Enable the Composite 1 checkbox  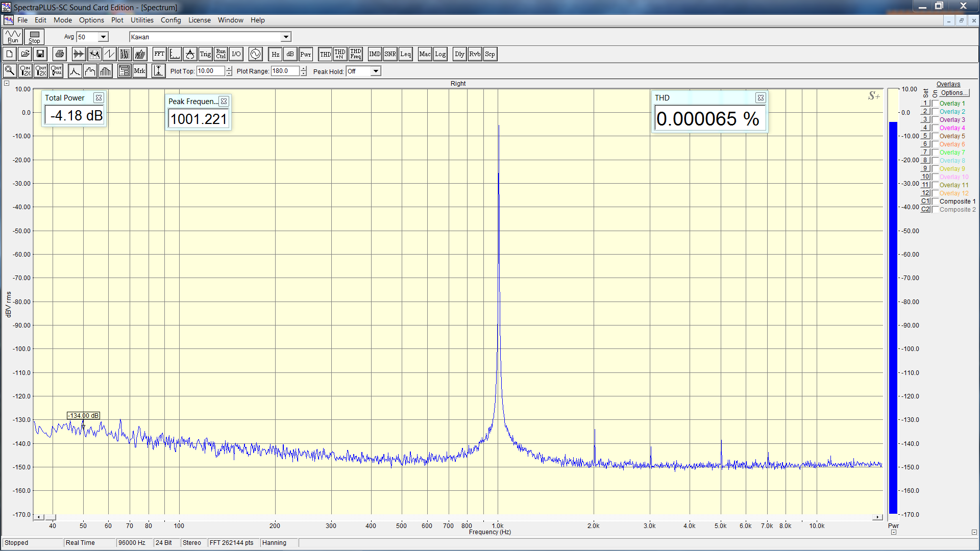(x=935, y=202)
